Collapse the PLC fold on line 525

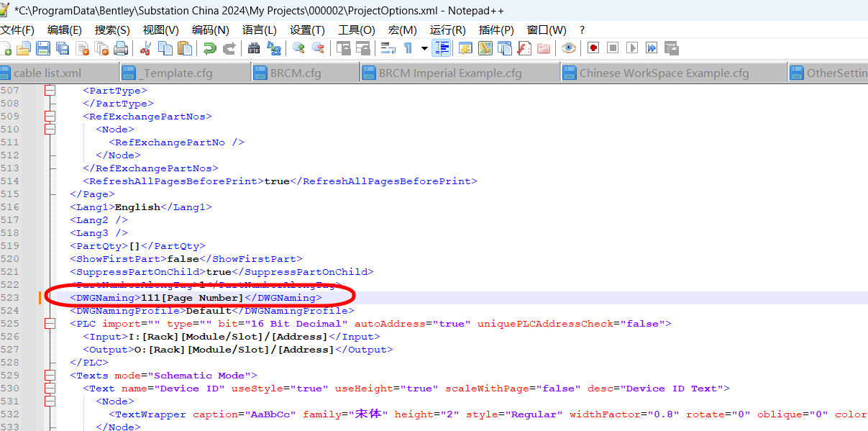pos(50,324)
